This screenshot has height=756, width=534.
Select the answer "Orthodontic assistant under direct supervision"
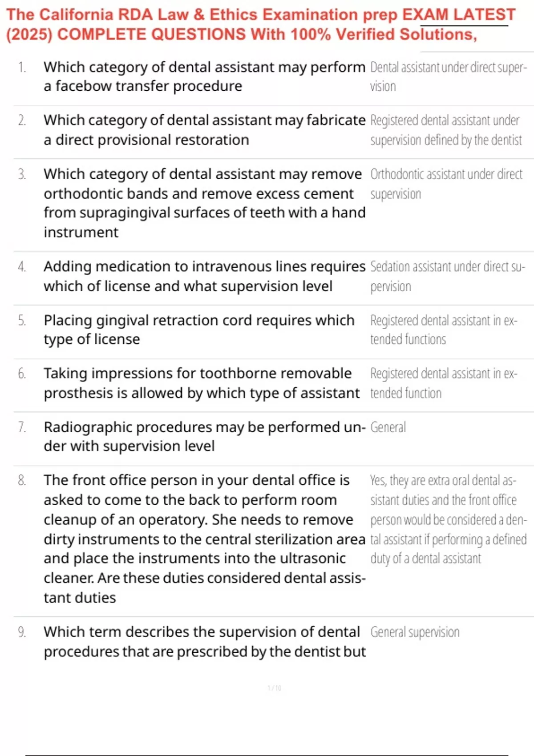[446, 184]
